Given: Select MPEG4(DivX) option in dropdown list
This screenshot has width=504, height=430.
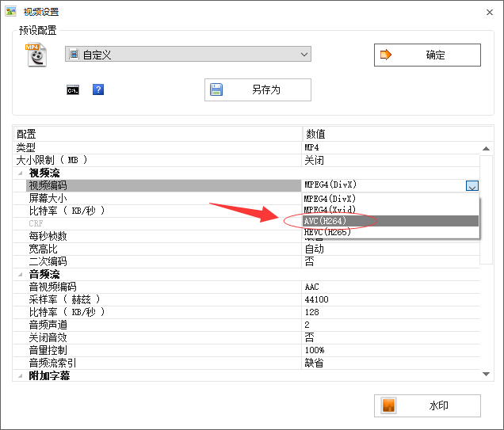Looking at the screenshot, I should [380, 199].
